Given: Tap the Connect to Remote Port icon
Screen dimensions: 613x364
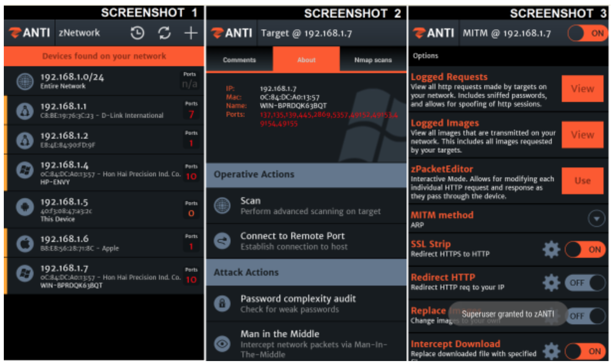Looking at the screenshot, I should (222, 241).
